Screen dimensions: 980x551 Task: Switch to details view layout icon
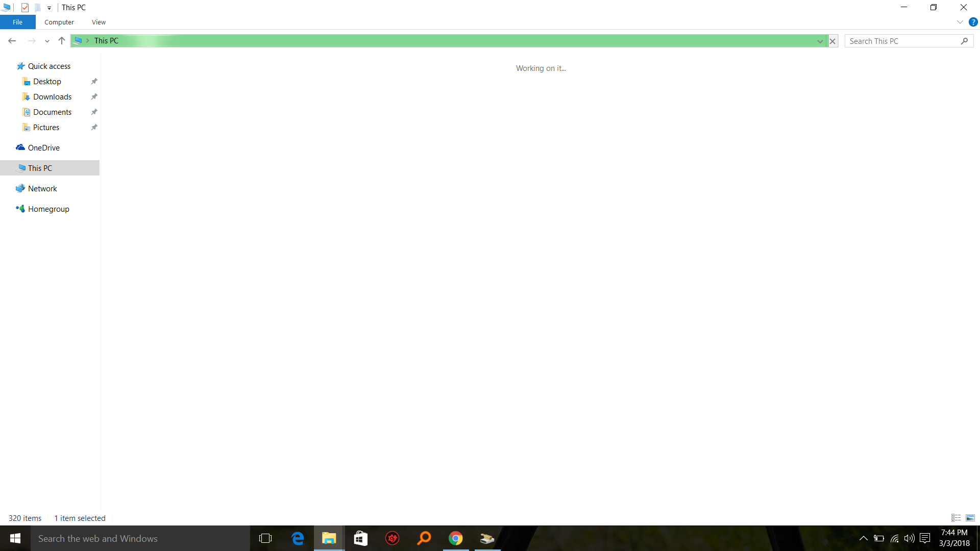956,518
